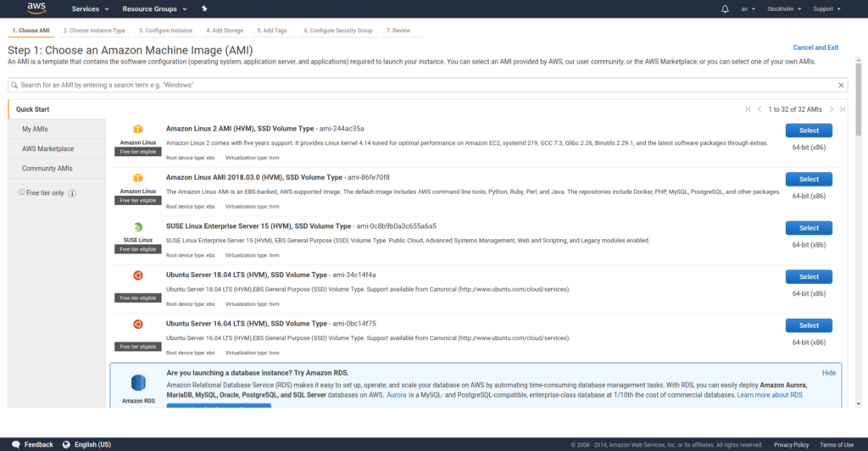The image size is (868, 451).
Task: Open the Free tier only info icon
Action: (72, 193)
